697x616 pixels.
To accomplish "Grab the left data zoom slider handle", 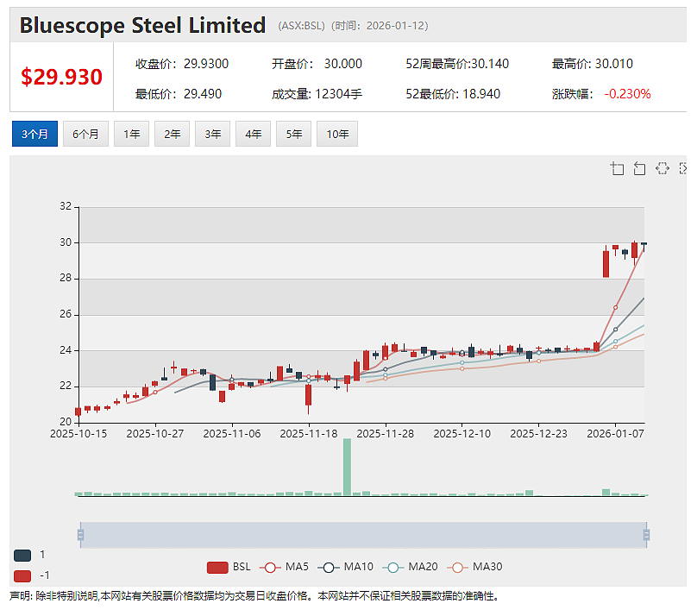I will tap(80, 535).
